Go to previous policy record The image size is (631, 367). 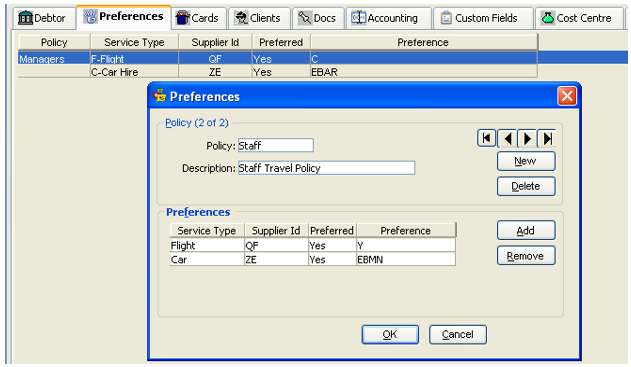507,138
